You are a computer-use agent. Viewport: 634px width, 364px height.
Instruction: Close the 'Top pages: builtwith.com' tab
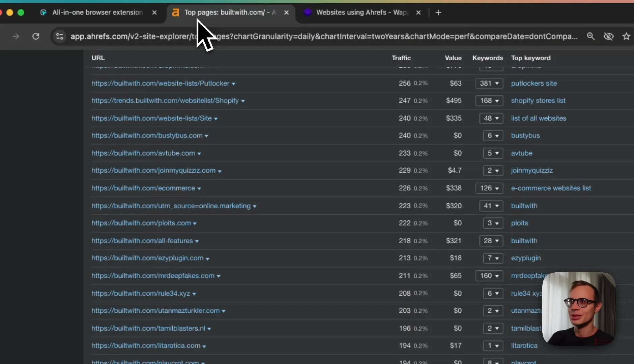click(286, 12)
